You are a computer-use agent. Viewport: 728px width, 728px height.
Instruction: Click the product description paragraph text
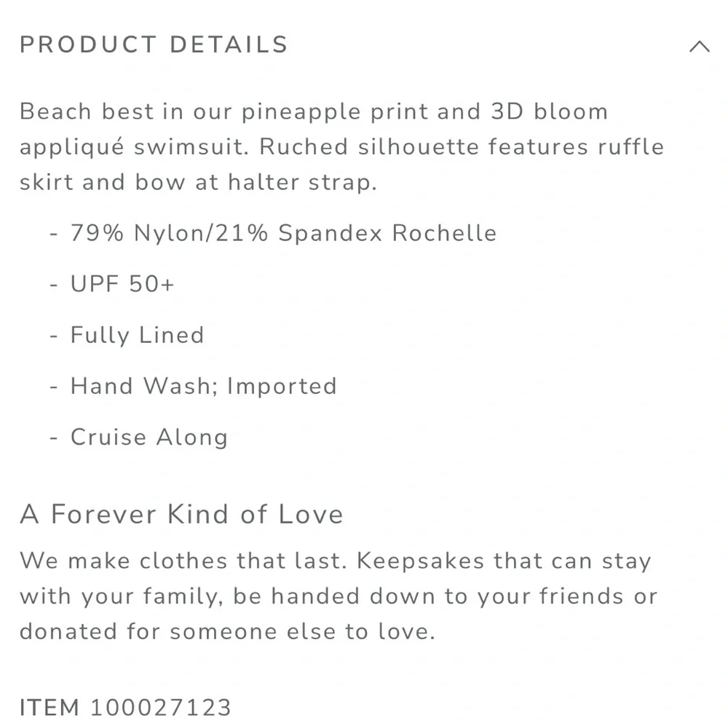tap(341, 147)
